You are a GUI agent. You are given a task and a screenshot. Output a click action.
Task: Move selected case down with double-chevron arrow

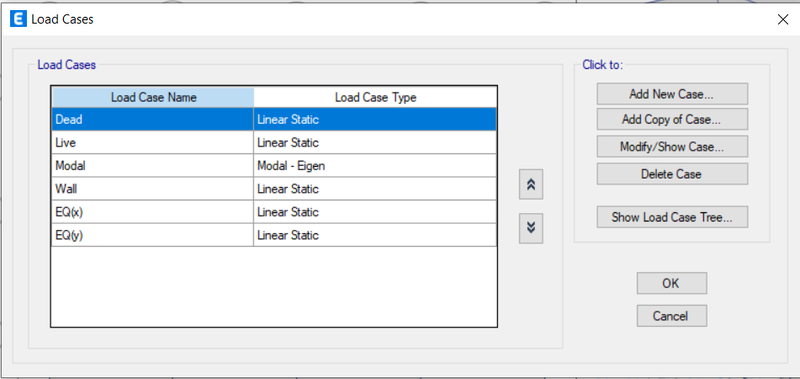531,228
